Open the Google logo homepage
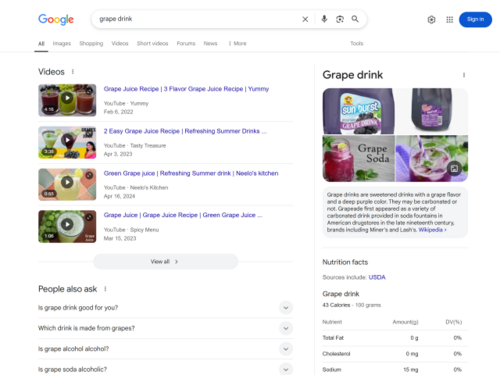Image resolution: width=500 pixels, height=375 pixels. (x=56, y=19)
